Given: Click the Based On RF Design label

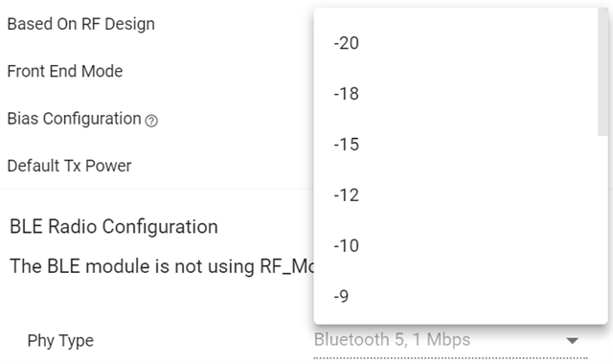Looking at the screenshot, I should [80, 24].
